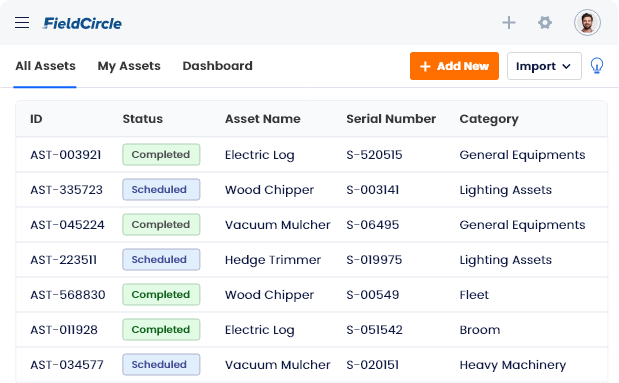Open asset AST-335723
The image size is (619, 383).
(66, 190)
